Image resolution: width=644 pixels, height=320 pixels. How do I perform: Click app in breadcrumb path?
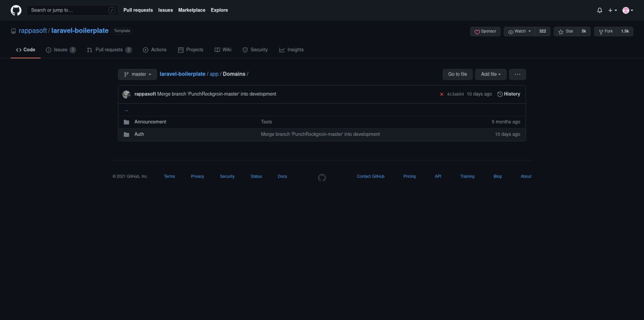pos(214,74)
